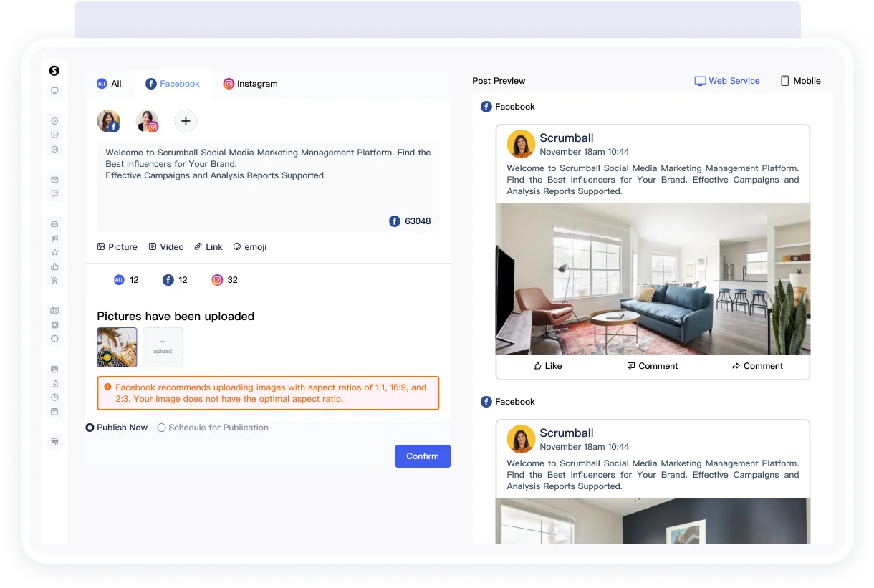The image size is (874, 588).
Task: Open the megaphone campaigns icon in sidebar
Action: pos(54,238)
